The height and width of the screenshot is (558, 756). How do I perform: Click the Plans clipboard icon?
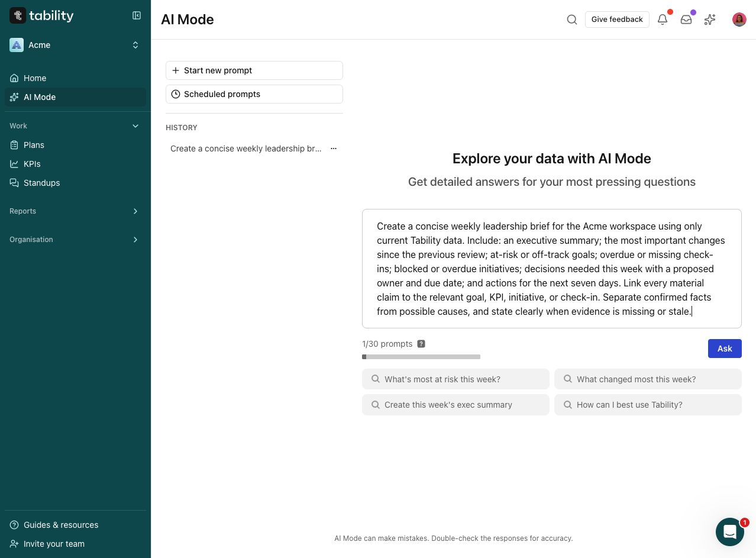point(14,145)
